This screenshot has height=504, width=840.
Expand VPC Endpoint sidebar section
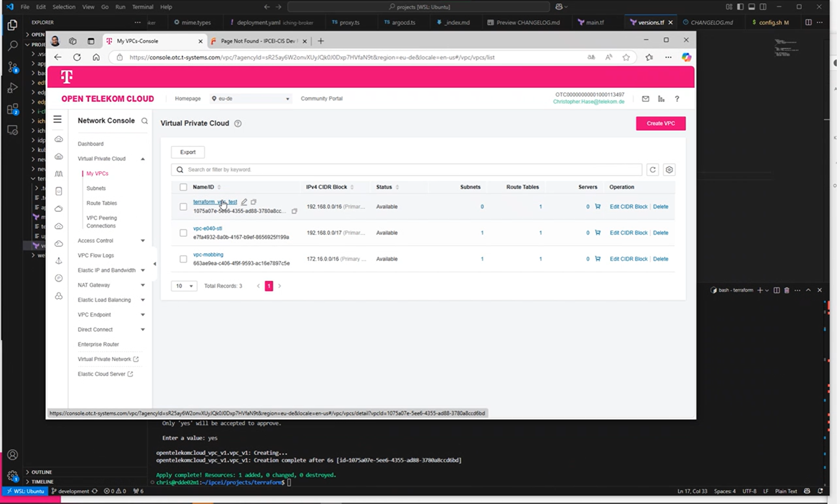(143, 315)
